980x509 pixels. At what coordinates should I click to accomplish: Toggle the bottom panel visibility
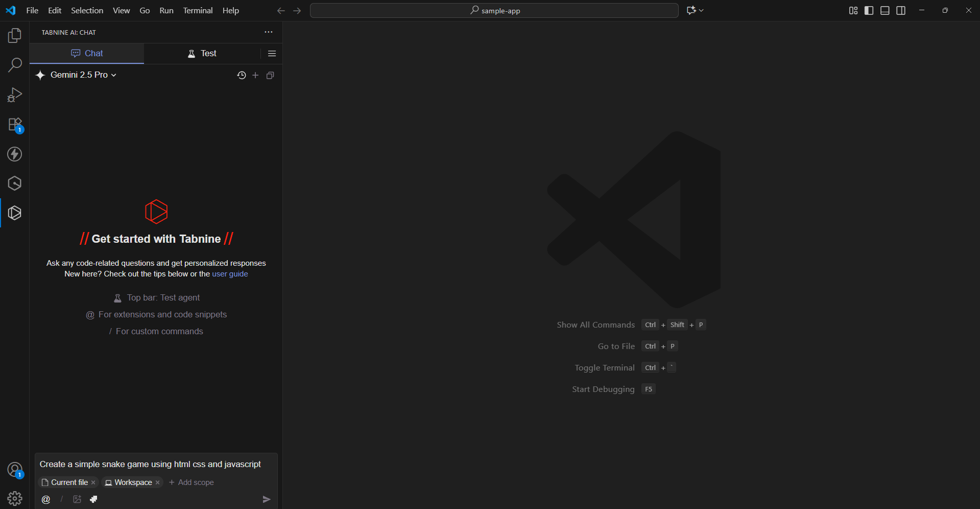(x=885, y=10)
